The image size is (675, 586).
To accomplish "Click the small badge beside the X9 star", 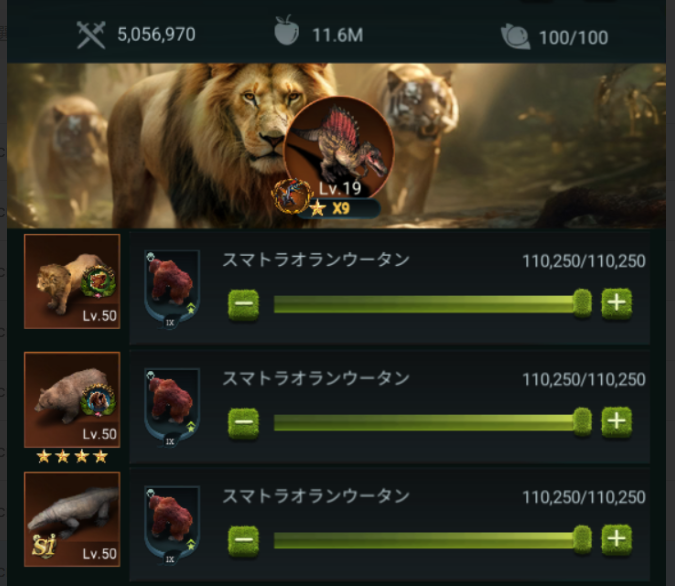I will click(292, 196).
